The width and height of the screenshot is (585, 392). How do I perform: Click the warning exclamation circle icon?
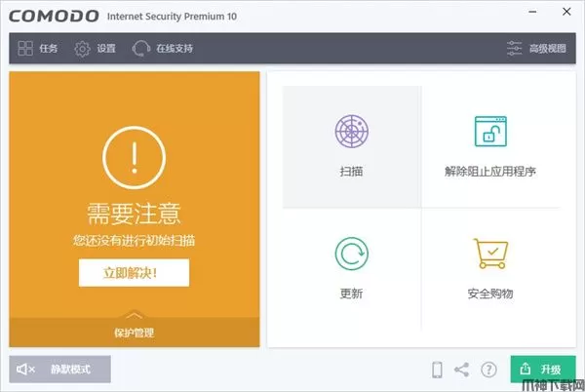[x=135, y=157]
